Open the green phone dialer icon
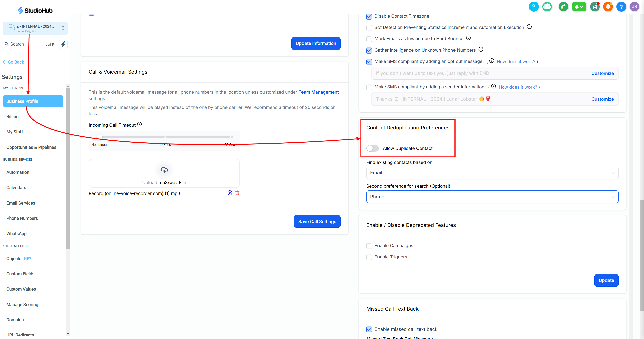The width and height of the screenshot is (644, 339). 563,7
